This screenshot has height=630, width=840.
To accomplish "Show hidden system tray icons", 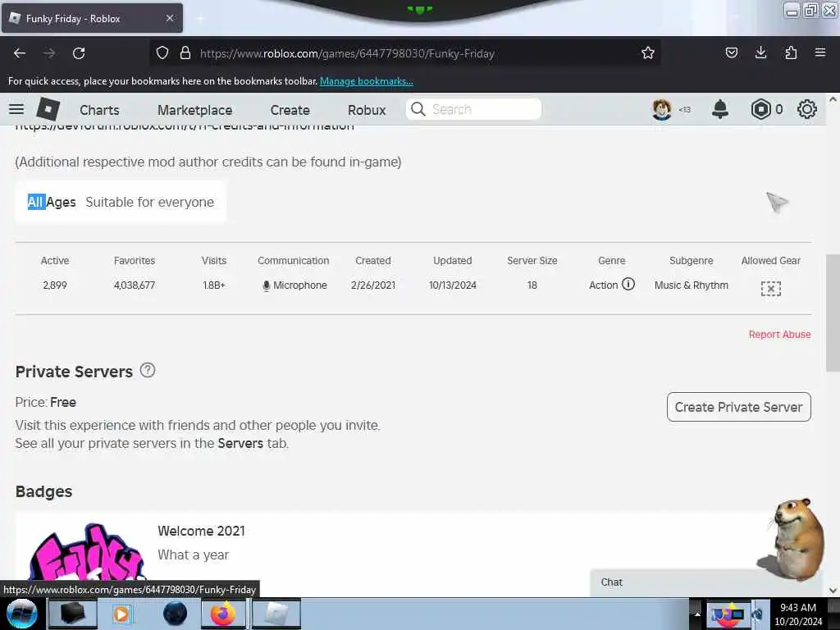I will point(697,614).
